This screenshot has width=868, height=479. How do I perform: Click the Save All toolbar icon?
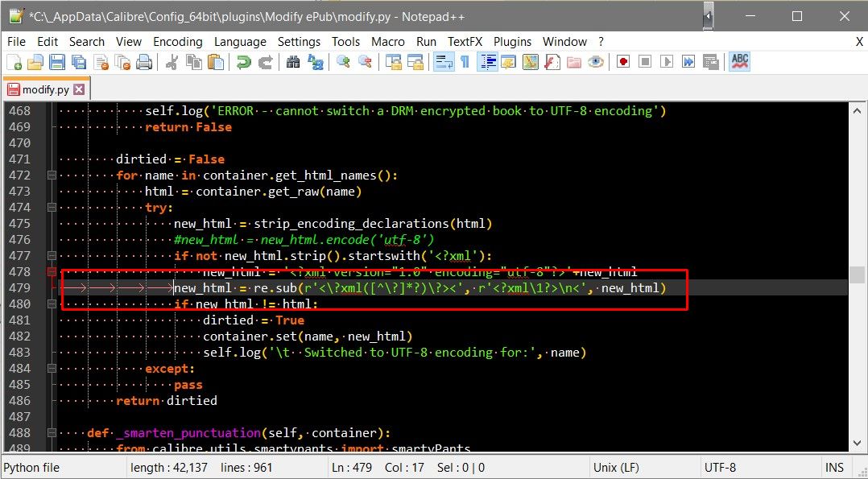(x=79, y=62)
